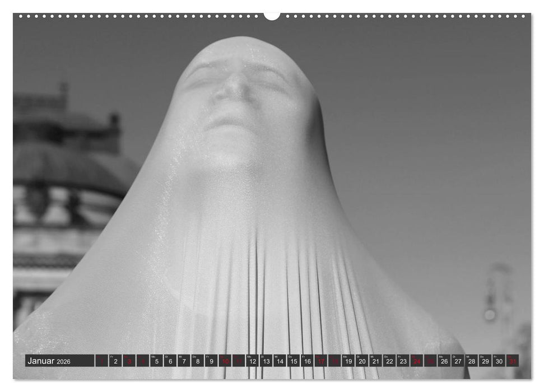Viewport: 544px width, 392px height.
Task: Click Friday the 16th date cell
Action: click(307, 361)
